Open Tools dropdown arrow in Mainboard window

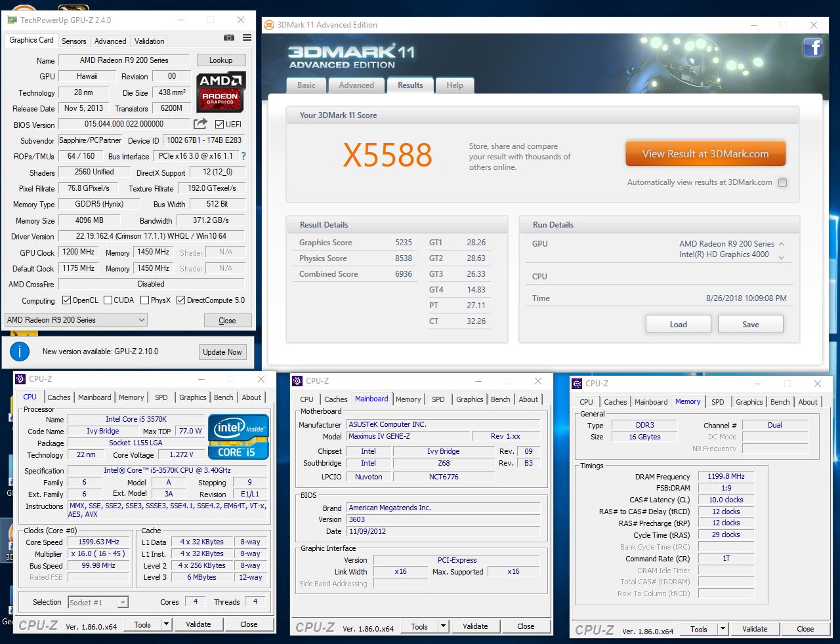[443, 626]
